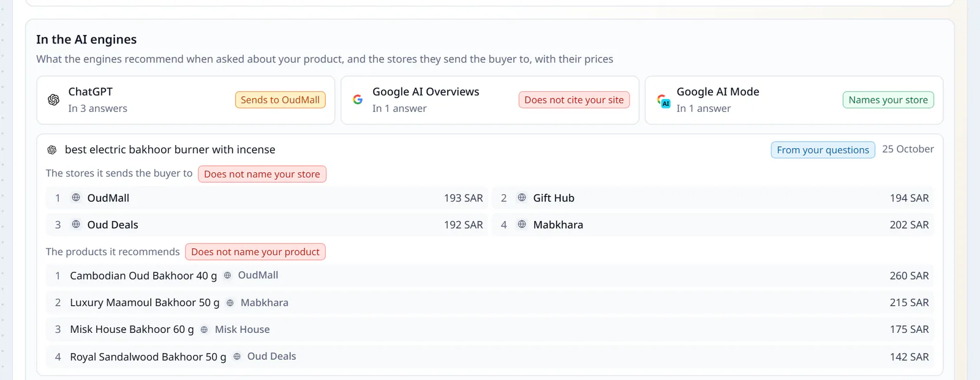Screen dimensions: 980x380
Task: Click the globe icon next to OudMall store row
Action: click(x=76, y=198)
